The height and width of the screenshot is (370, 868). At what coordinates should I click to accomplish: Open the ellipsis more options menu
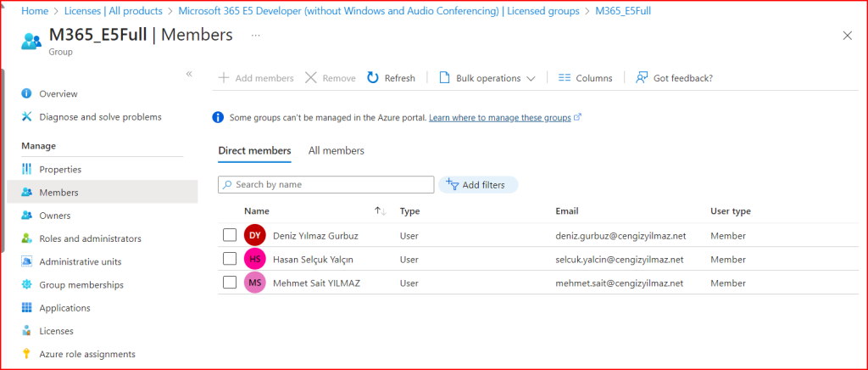coord(256,36)
